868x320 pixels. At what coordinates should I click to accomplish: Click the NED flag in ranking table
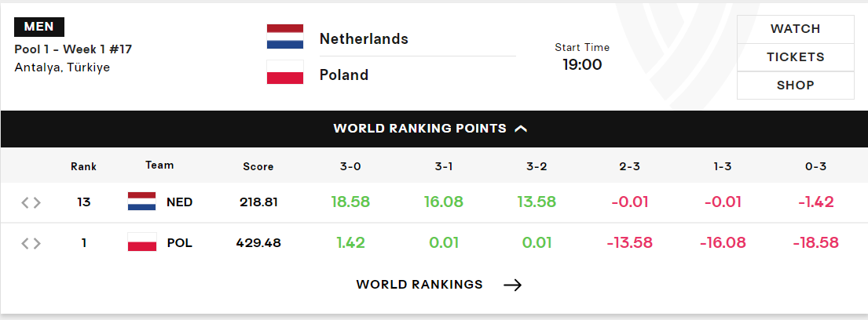click(141, 202)
